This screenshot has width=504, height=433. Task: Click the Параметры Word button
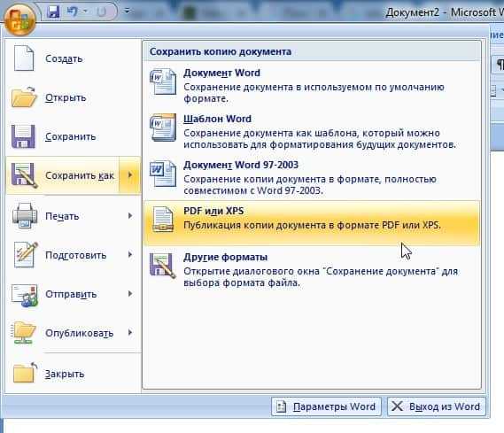[326, 406]
